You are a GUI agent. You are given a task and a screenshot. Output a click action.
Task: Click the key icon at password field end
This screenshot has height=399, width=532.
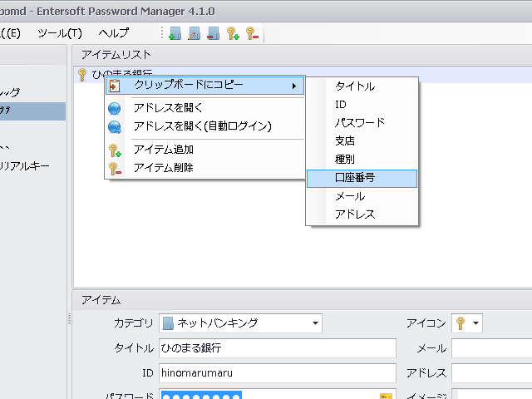(x=386, y=396)
